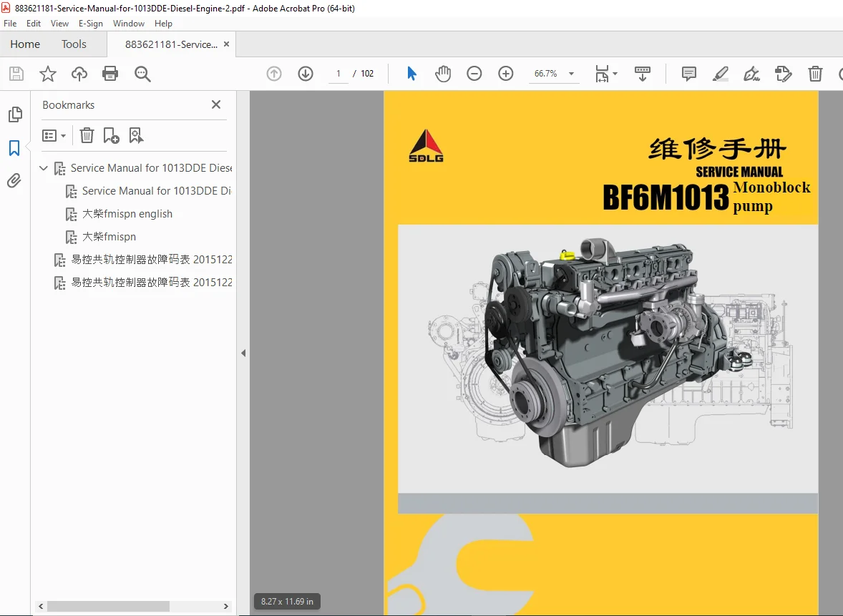Screen dimensions: 843x616
Task: Open the File menu
Action: coord(10,24)
